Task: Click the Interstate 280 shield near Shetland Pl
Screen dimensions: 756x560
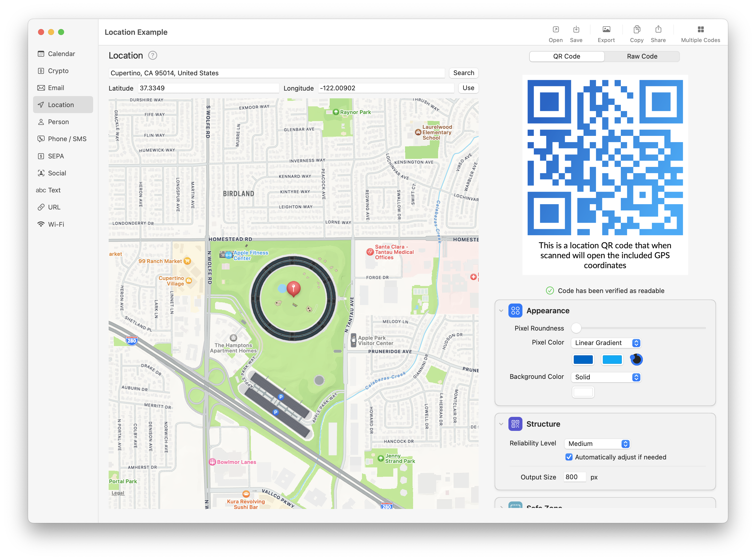Action: 132,341
